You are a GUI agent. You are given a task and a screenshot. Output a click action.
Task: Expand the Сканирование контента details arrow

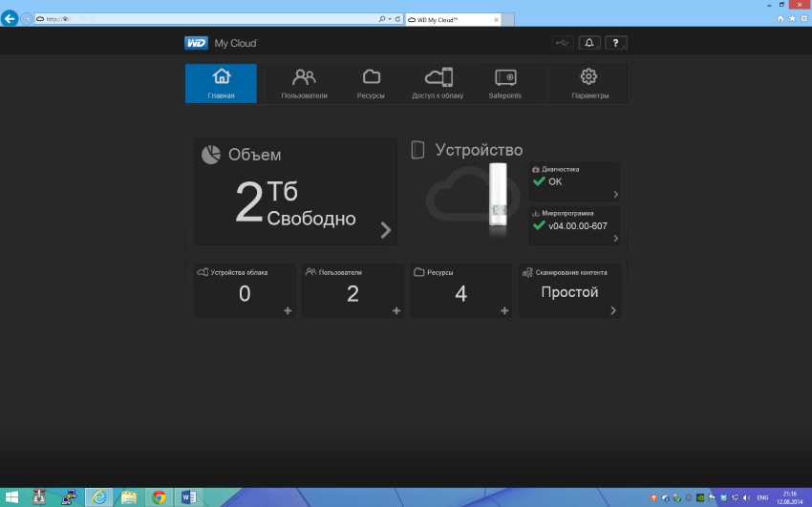pos(613,310)
